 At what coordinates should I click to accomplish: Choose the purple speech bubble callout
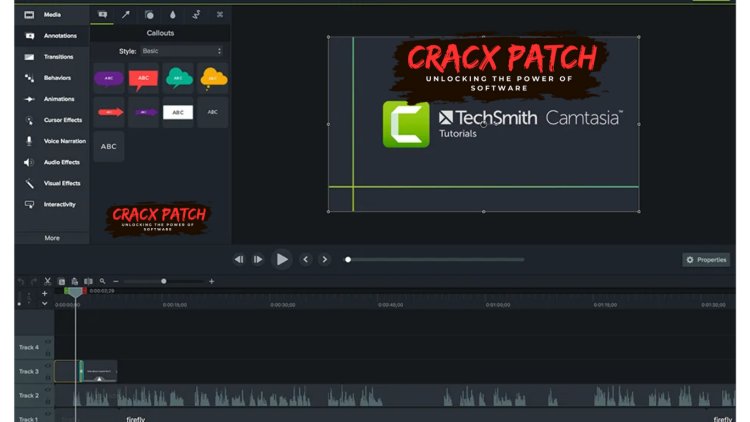109,78
